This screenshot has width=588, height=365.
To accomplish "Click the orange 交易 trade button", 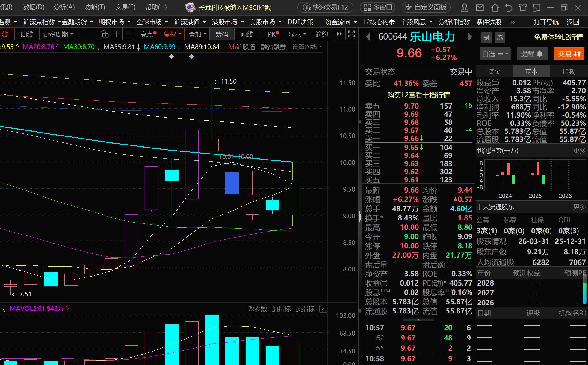I will [x=569, y=54].
